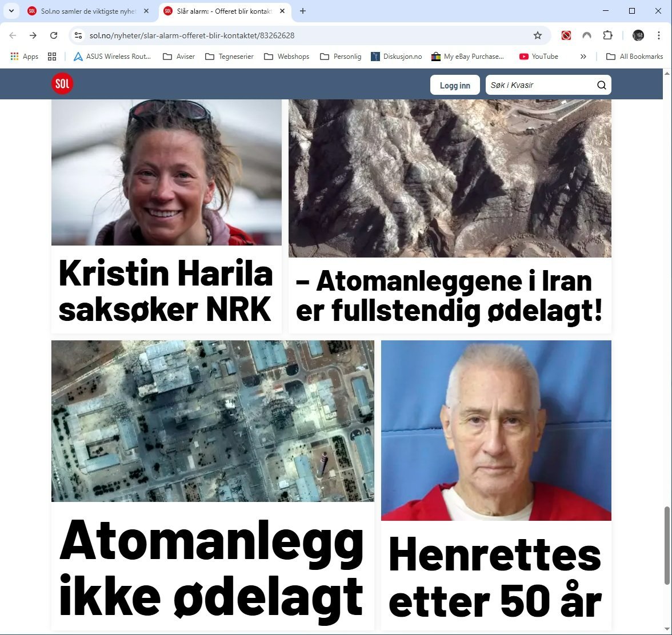Open the extensions puzzle icon
Screen dimensions: 672x635
(607, 35)
